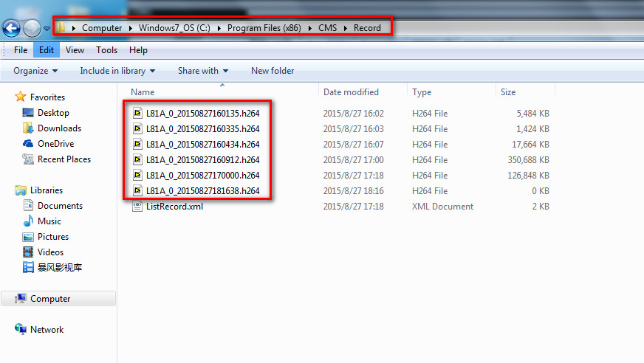Click the New folder button
The image size is (644, 363).
pos(273,71)
